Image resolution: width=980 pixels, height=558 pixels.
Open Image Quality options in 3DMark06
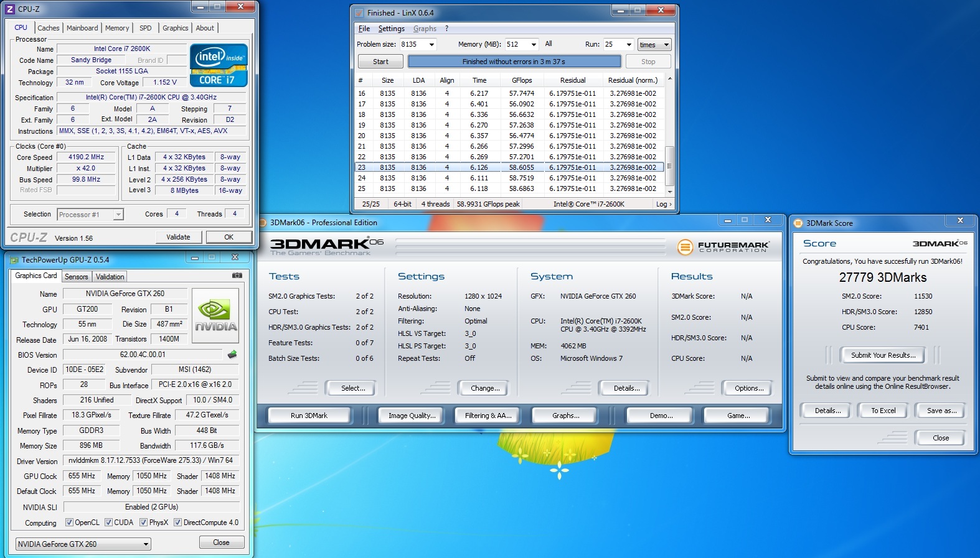coord(412,416)
